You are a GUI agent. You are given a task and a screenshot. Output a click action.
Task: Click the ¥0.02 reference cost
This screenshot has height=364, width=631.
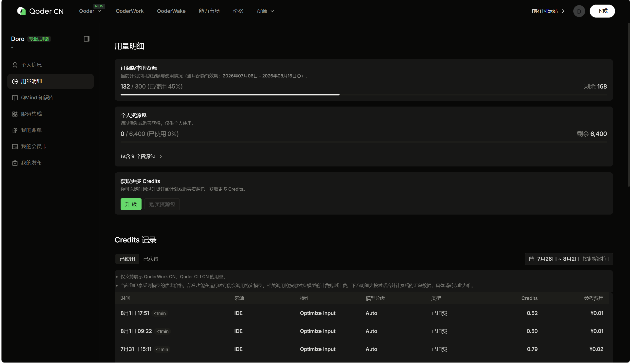pos(596,349)
